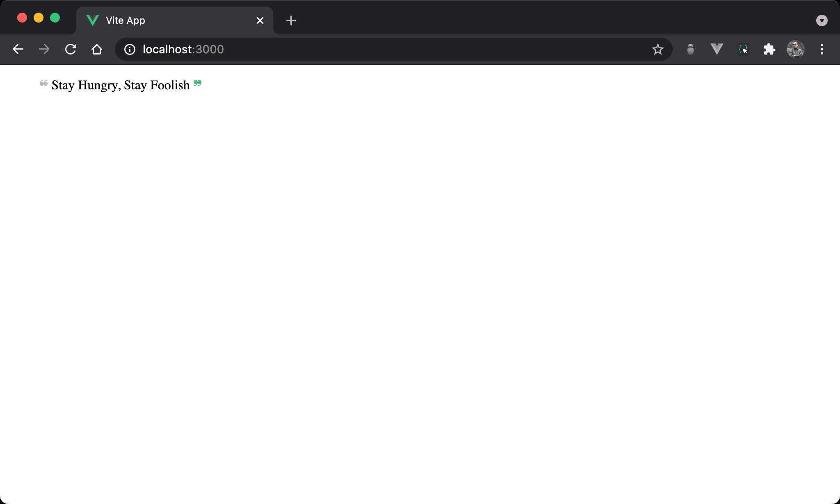
Task: Bookmark this page with the star
Action: pos(657,49)
